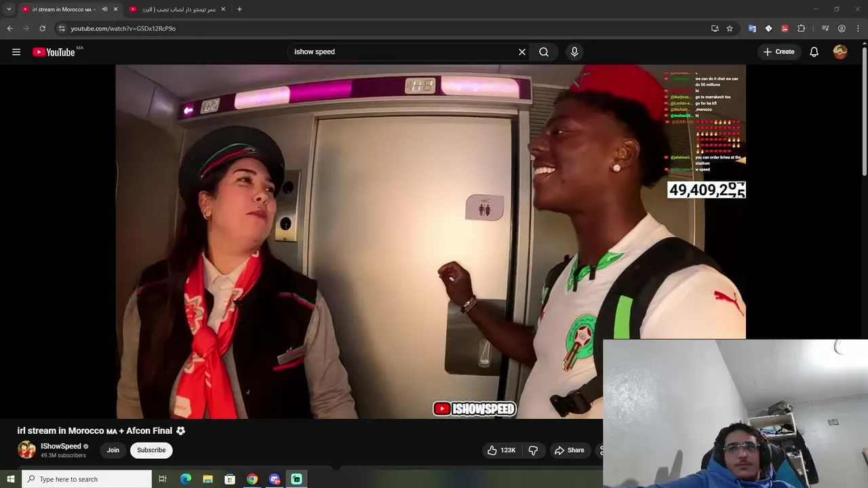Share the video

tap(569, 450)
